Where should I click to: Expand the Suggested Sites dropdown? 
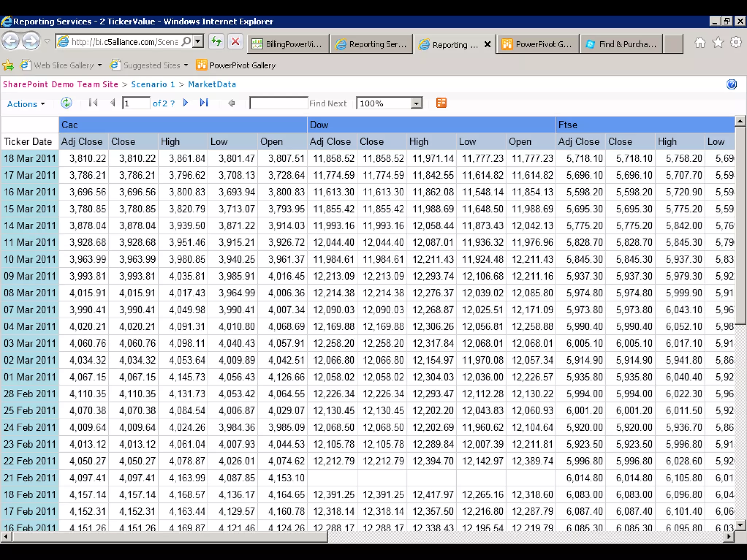tap(186, 65)
